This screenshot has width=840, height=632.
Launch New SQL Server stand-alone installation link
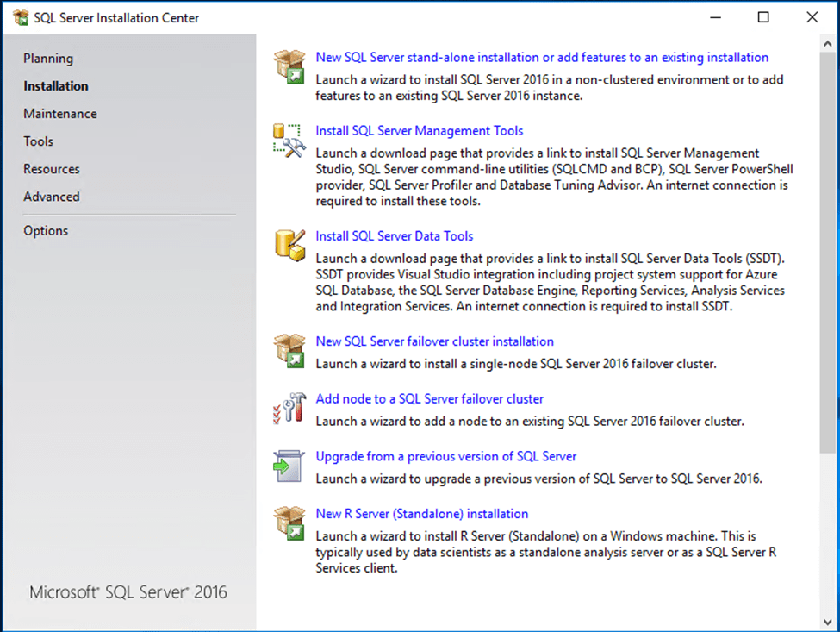click(x=542, y=58)
